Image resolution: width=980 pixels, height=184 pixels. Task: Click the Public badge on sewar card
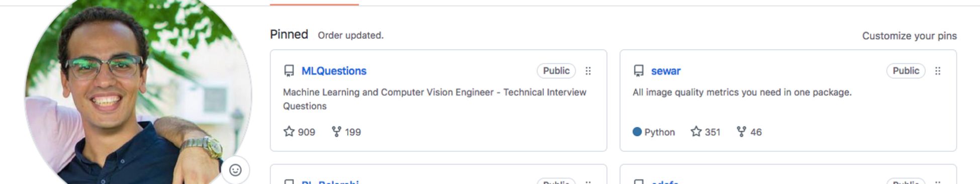pos(906,71)
